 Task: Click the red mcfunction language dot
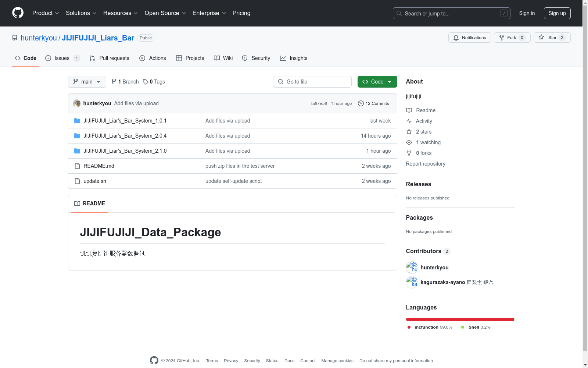tap(409, 327)
